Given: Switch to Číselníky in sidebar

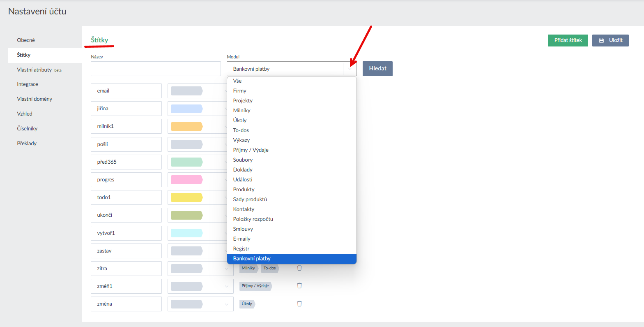Looking at the screenshot, I should pos(27,129).
